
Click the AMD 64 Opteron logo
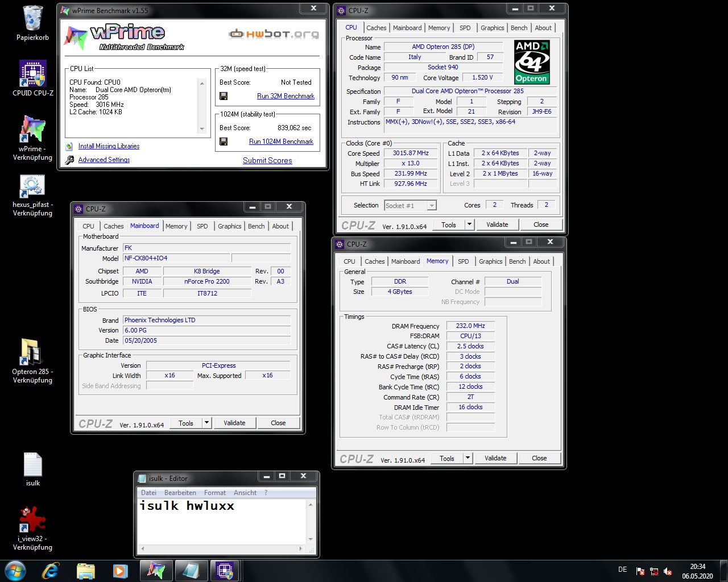(531, 62)
